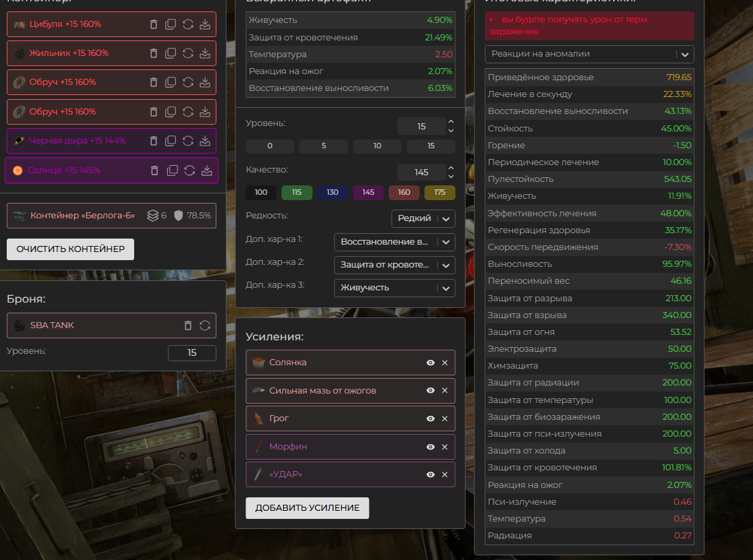Click the armor Уровень input field

pyautogui.click(x=191, y=352)
